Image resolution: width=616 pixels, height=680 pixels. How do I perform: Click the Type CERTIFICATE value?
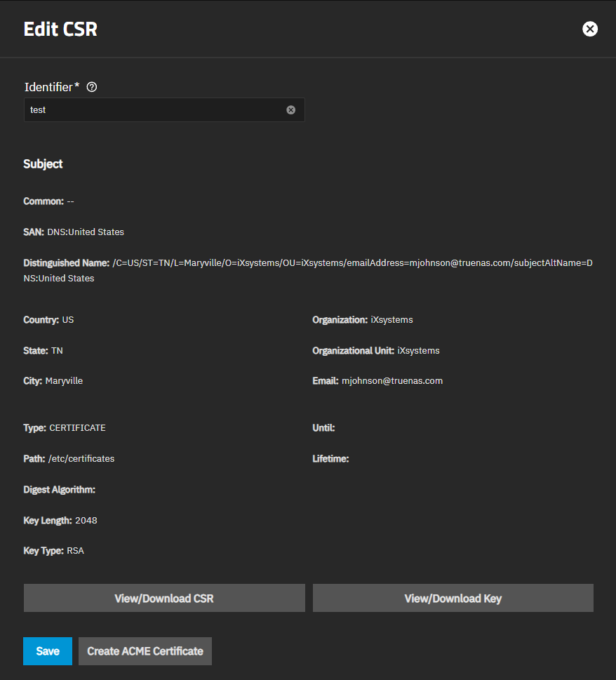[x=77, y=428]
